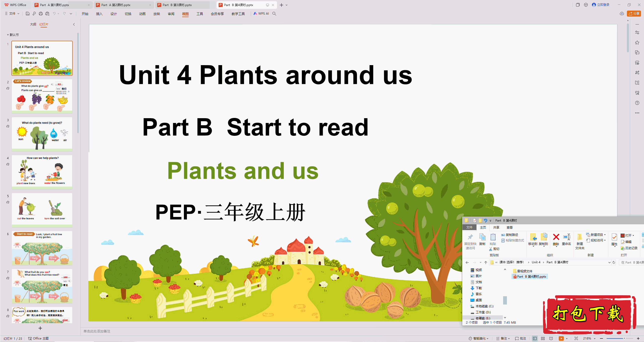Viewport: 644px width, 342px height.
Task: Click 新建文件夹 new folder icon in Explorer
Action: click(580, 241)
